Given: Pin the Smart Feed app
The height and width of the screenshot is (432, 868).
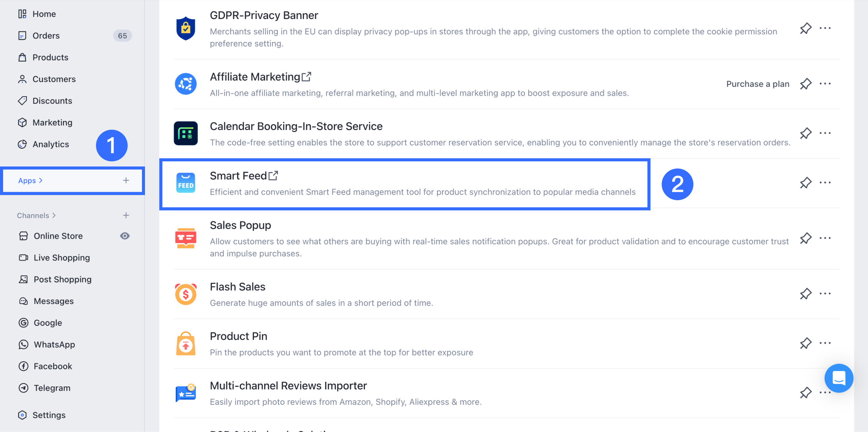Looking at the screenshot, I should coord(805,183).
